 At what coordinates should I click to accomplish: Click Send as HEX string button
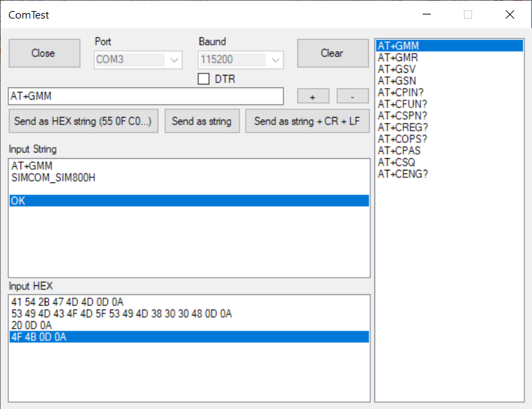click(84, 121)
